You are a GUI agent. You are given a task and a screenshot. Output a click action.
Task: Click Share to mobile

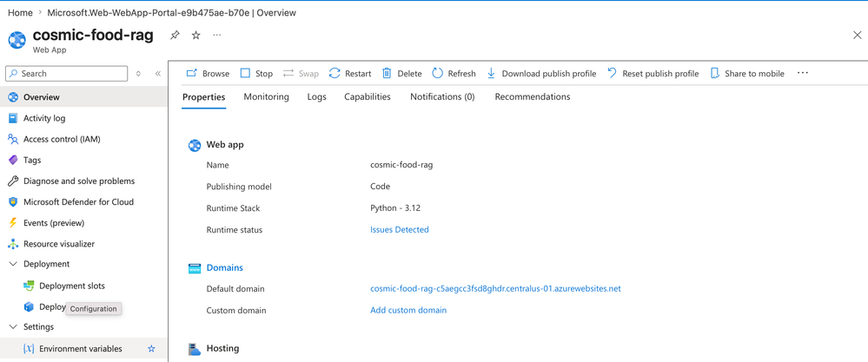tap(747, 74)
